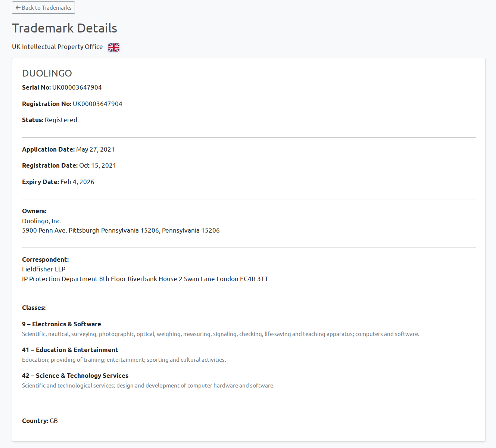
Task: Click the UK flag icon
Action: tap(113, 47)
